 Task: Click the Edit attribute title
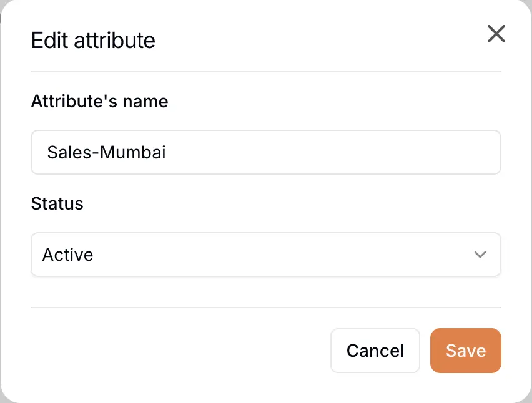pyautogui.click(x=92, y=41)
